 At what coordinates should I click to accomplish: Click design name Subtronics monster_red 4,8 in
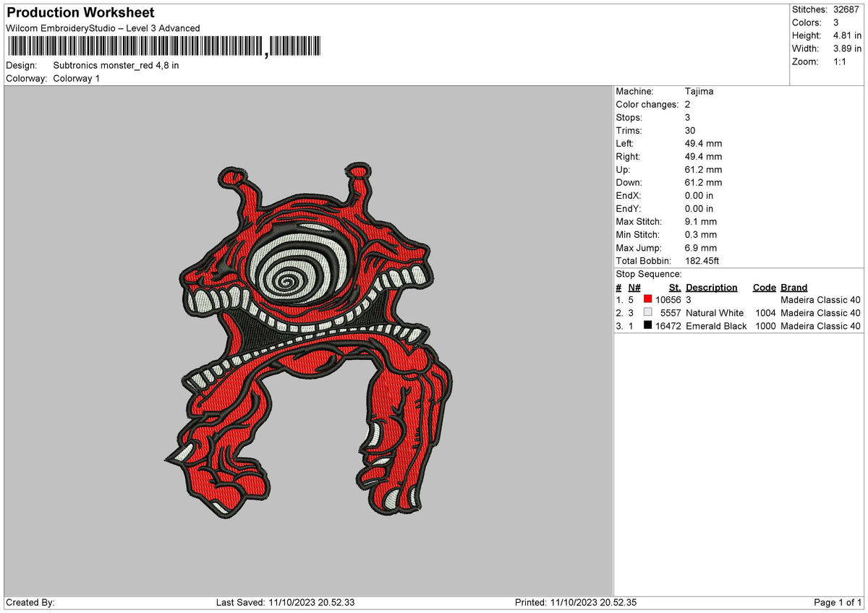coord(116,65)
